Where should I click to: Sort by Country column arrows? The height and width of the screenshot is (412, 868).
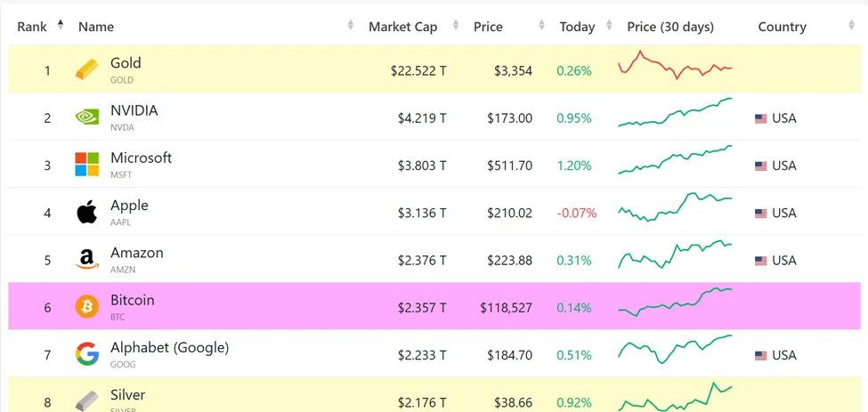pyautogui.click(x=851, y=26)
